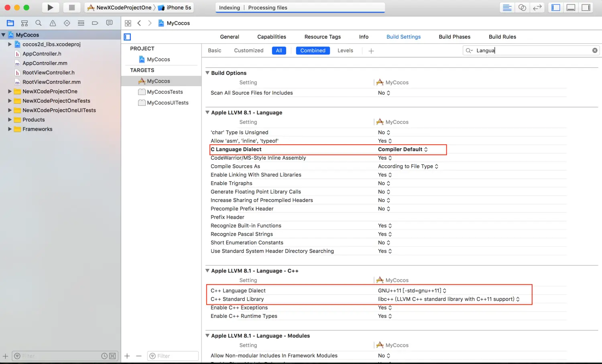This screenshot has height=364, width=602.
Task: Show the Standard editor
Action: 507,8
